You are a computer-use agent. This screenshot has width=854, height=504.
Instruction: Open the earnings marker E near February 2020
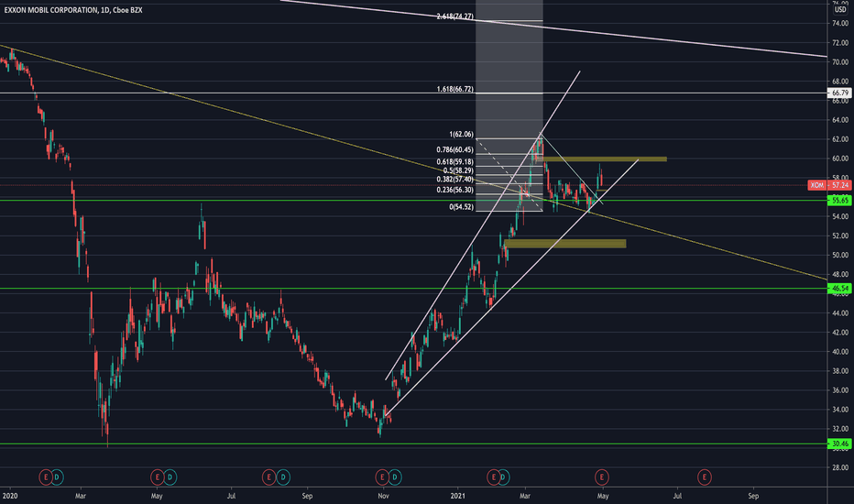click(46, 477)
